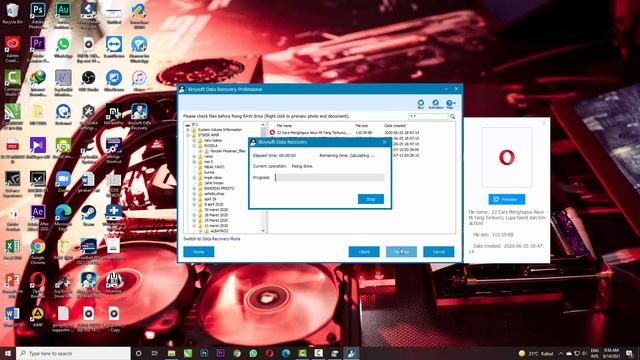Collapse the ROSELA folder node
640x360 pixels.
(x=194, y=146)
